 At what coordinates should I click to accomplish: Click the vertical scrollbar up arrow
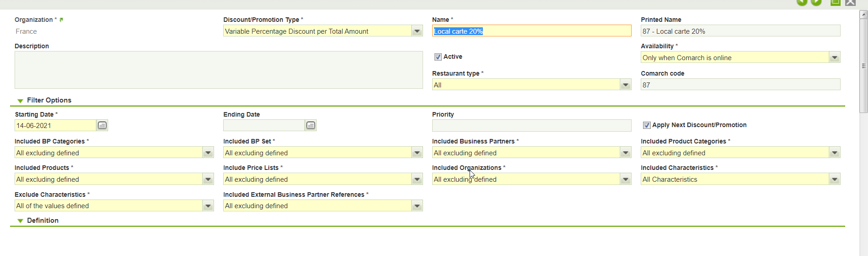(863, 15)
